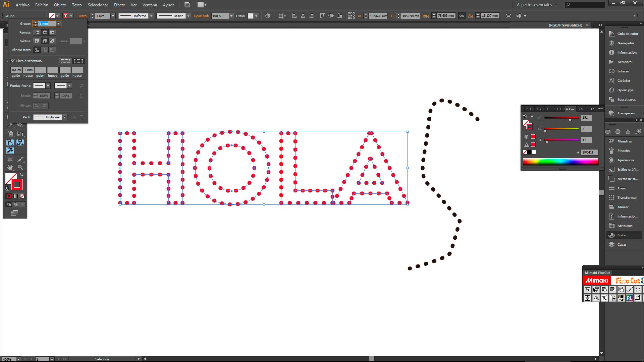Click the color spectrum bar
Viewport: 644px width, 362px height.
click(x=560, y=162)
